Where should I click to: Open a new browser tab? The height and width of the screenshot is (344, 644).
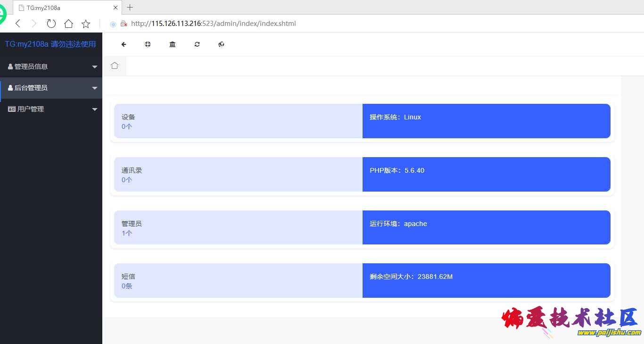click(130, 8)
